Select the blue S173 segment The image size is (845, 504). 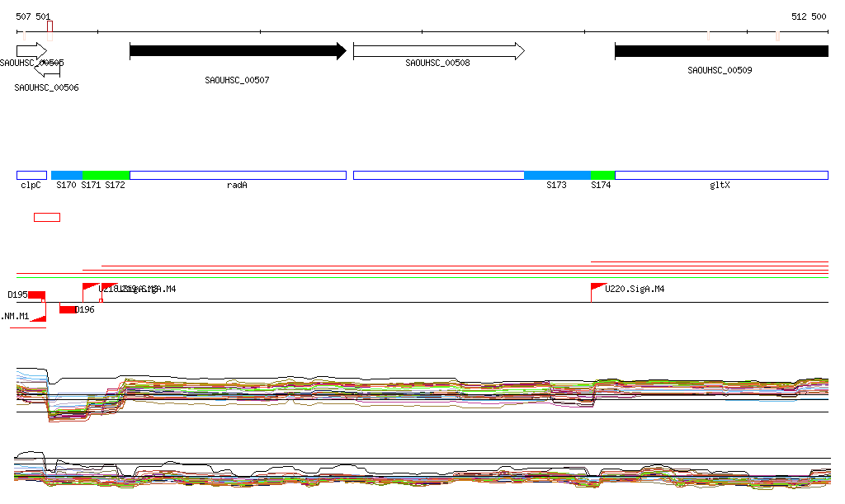click(557, 175)
